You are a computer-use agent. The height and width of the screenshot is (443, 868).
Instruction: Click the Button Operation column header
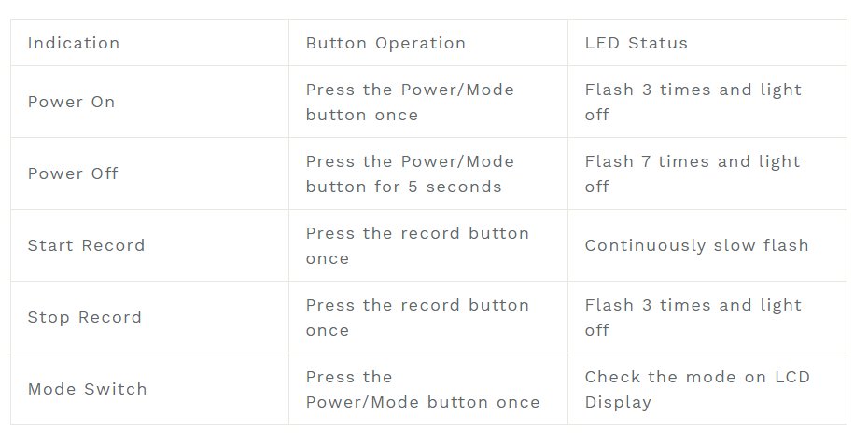[x=385, y=43]
